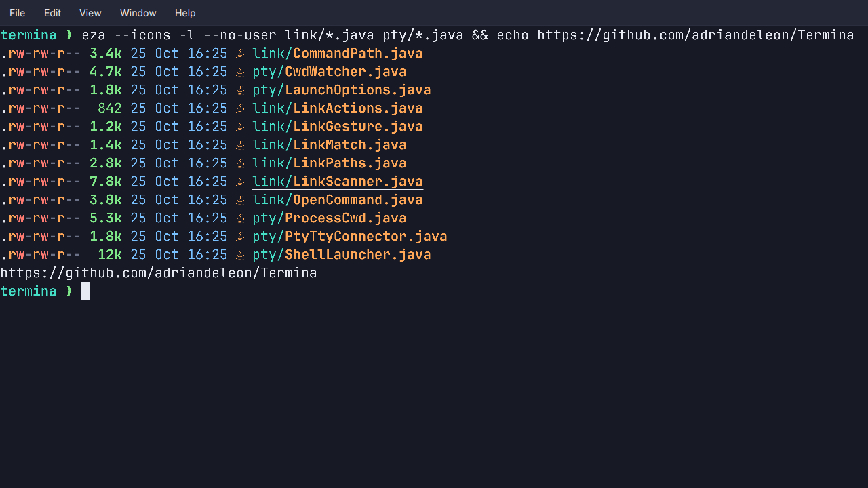Viewport: 868px width, 488px height.
Task: Click the Java icon beside ProcessCwd.java
Action: click(x=240, y=218)
